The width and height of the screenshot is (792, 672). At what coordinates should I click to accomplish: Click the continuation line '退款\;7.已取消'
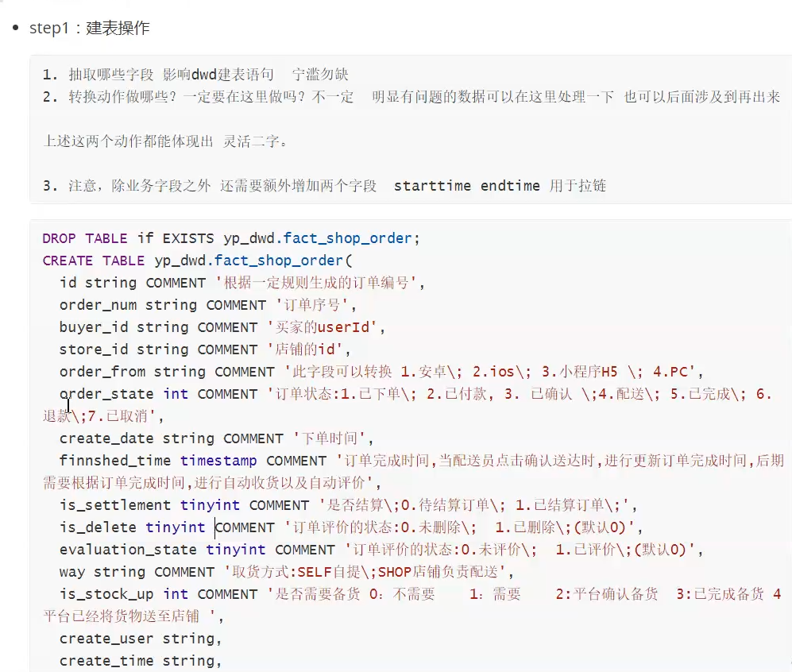[x=103, y=416]
